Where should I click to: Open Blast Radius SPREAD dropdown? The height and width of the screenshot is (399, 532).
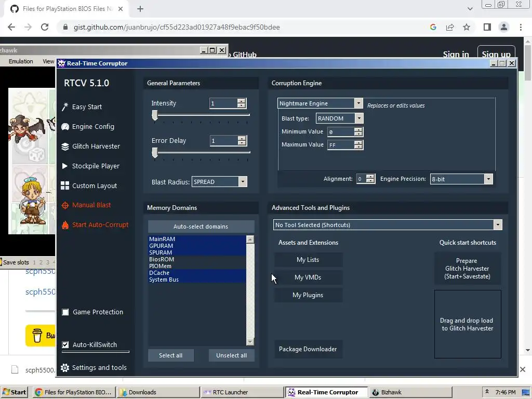(x=243, y=181)
